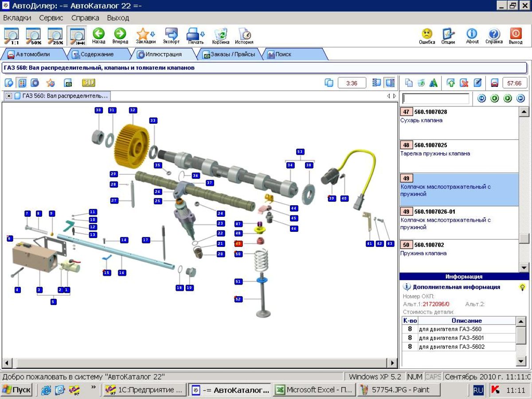
Task: Select the ГАЗ 560: Вал распределитель... document tab
Action: [x=61, y=96]
